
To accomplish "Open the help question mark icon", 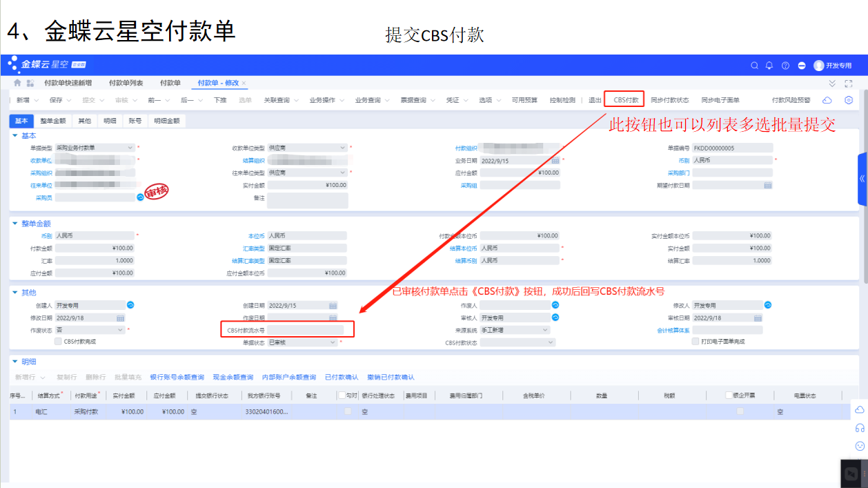I will pos(785,66).
